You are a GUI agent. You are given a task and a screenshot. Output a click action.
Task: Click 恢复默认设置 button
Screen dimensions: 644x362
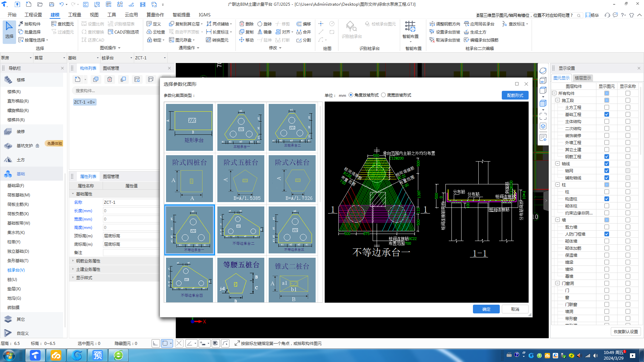point(626,331)
